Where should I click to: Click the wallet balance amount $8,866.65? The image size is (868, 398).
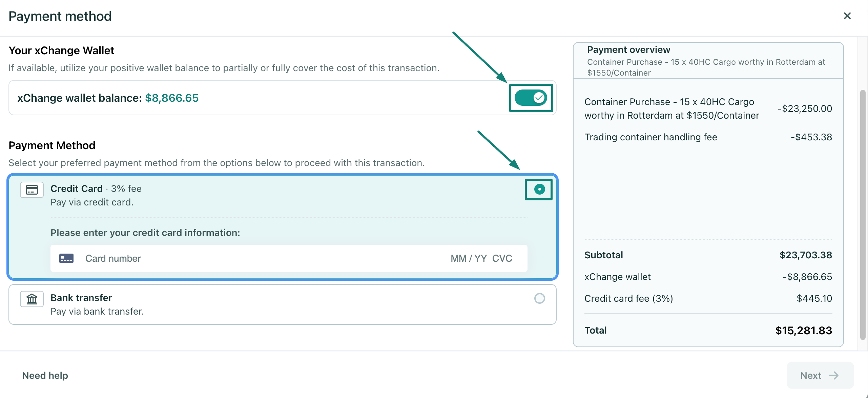(x=172, y=98)
